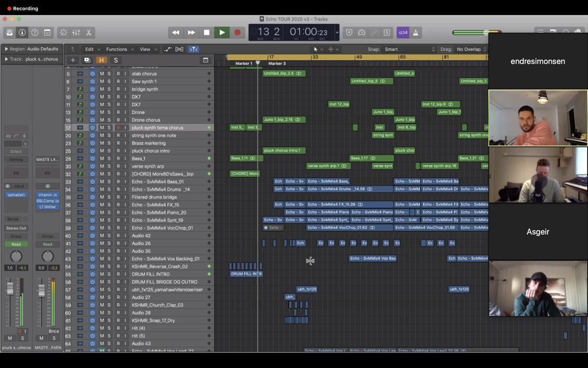Toggle the Inspector info button
Image resolution: width=588 pixels, height=368 pixels.
click(x=22, y=33)
